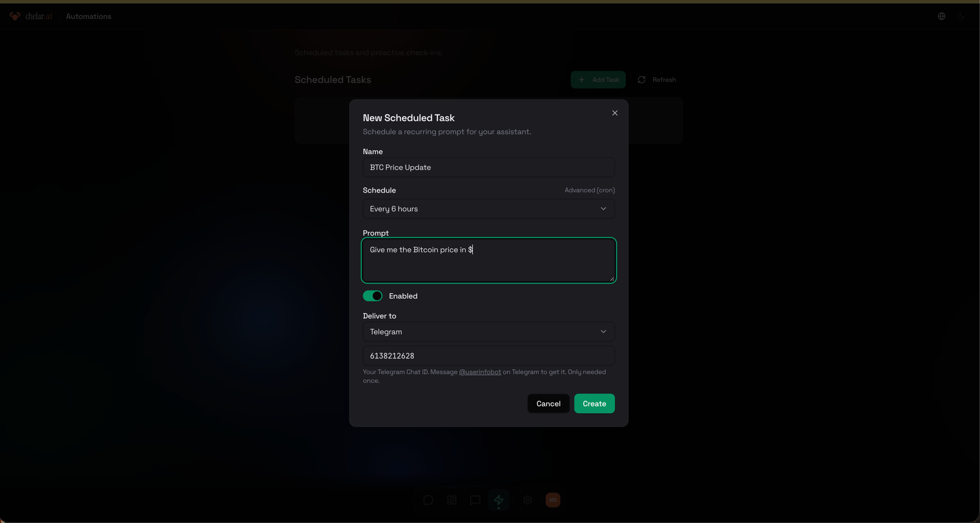Image resolution: width=980 pixels, height=523 pixels.
Task: Toggle the Enabled switch off
Action: pyautogui.click(x=372, y=296)
